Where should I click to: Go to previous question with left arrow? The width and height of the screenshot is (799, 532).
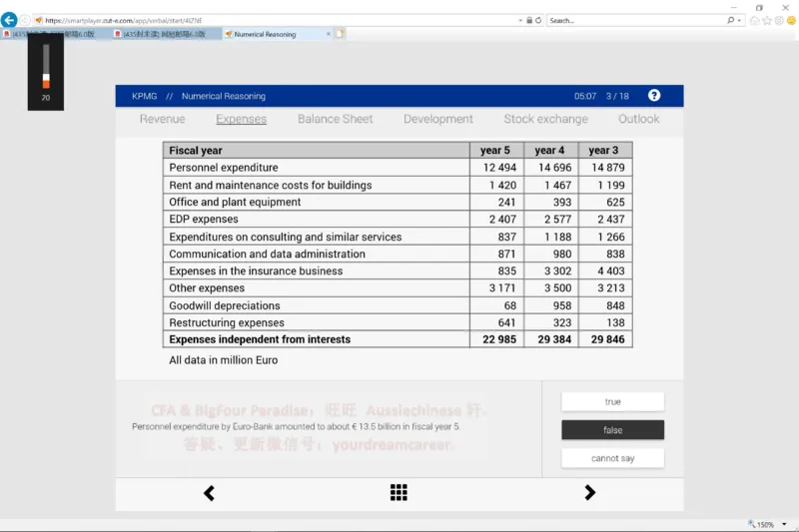click(209, 493)
